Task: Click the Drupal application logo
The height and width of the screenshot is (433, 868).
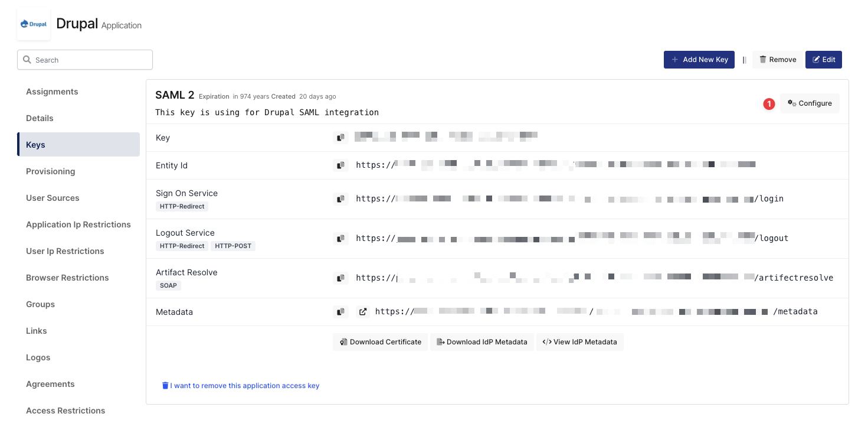Action: [x=34, y=24]
